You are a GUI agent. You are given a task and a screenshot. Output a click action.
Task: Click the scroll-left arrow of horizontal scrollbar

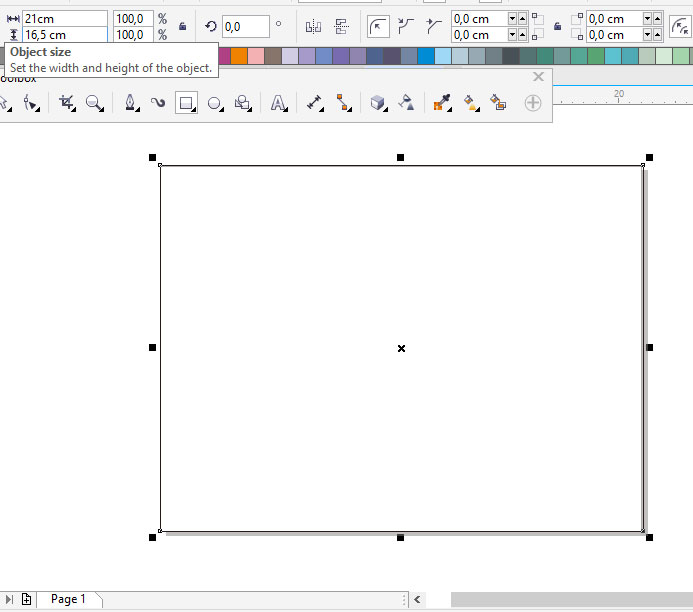click(417, 600)
